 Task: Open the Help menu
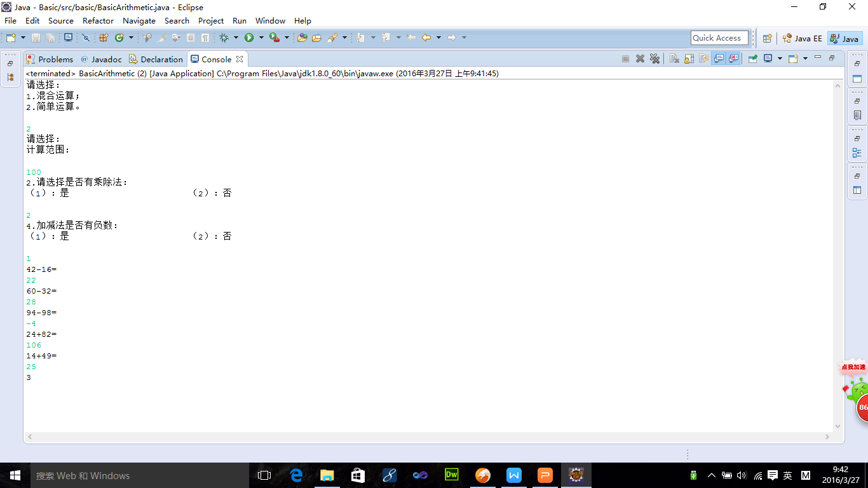pos(303,20)
